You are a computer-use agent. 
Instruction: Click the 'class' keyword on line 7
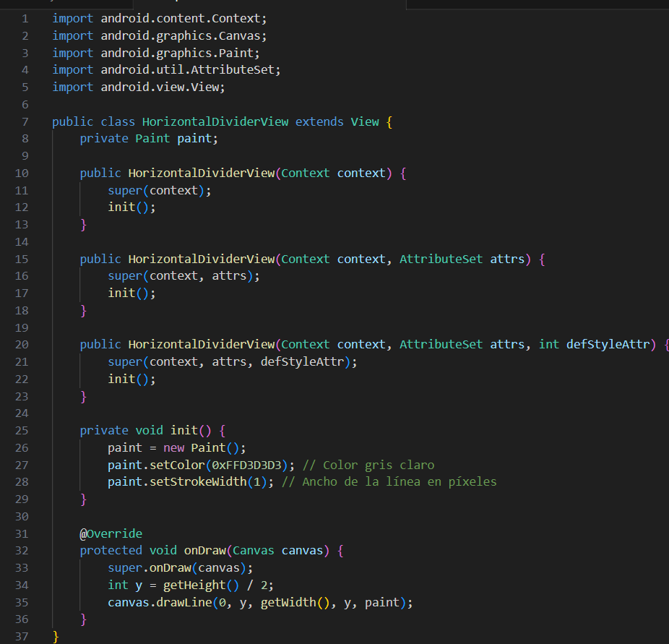118,121
